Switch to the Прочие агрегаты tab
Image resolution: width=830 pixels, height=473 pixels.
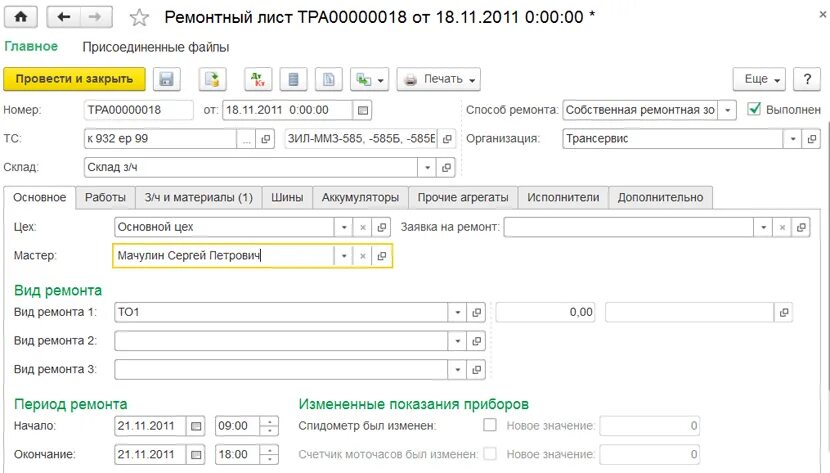463,197
